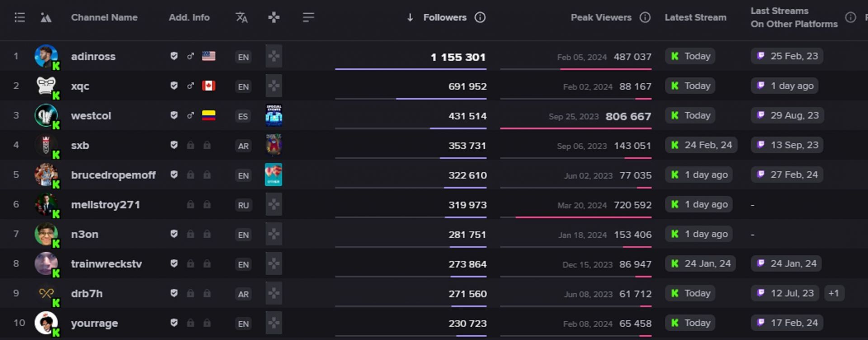Click the list view icon in the header
This screenshot has height=340, width=868.
(x=19, y=18)
